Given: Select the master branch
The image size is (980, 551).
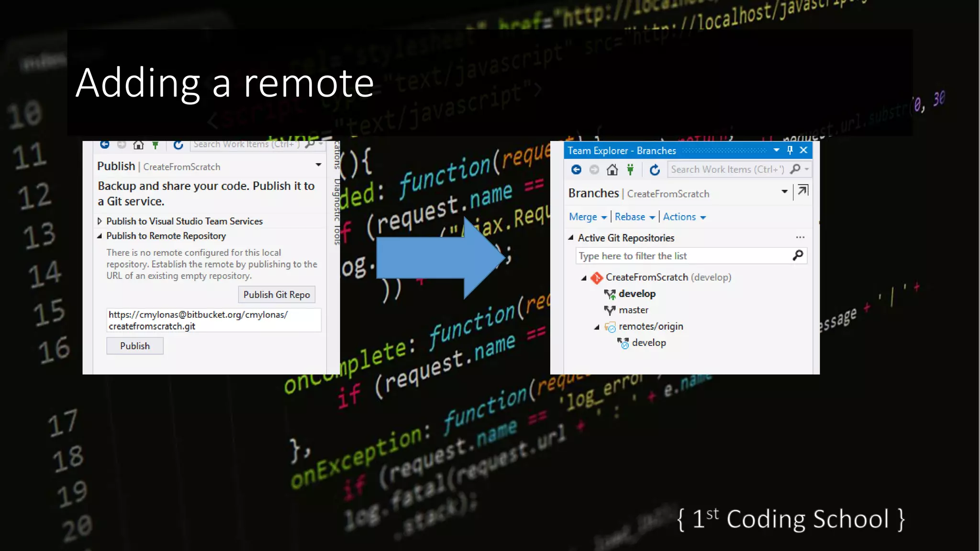Looking at the screenshot, I should tap(633, 310).
